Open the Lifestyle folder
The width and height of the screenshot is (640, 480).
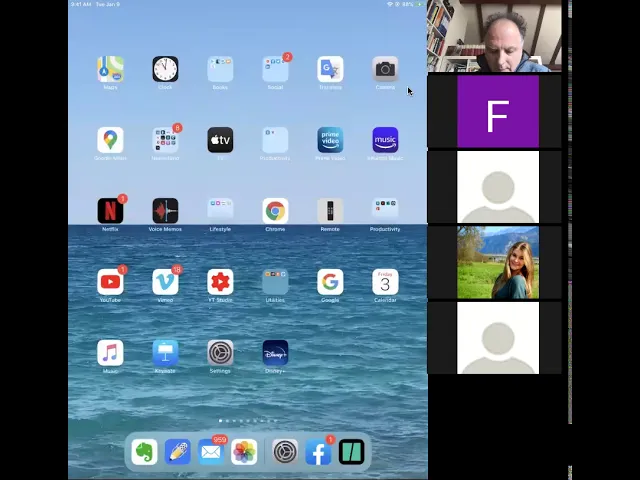pos(220,211)
